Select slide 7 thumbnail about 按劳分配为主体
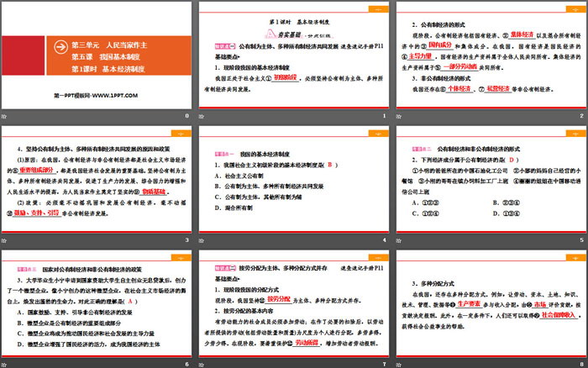 294,303
